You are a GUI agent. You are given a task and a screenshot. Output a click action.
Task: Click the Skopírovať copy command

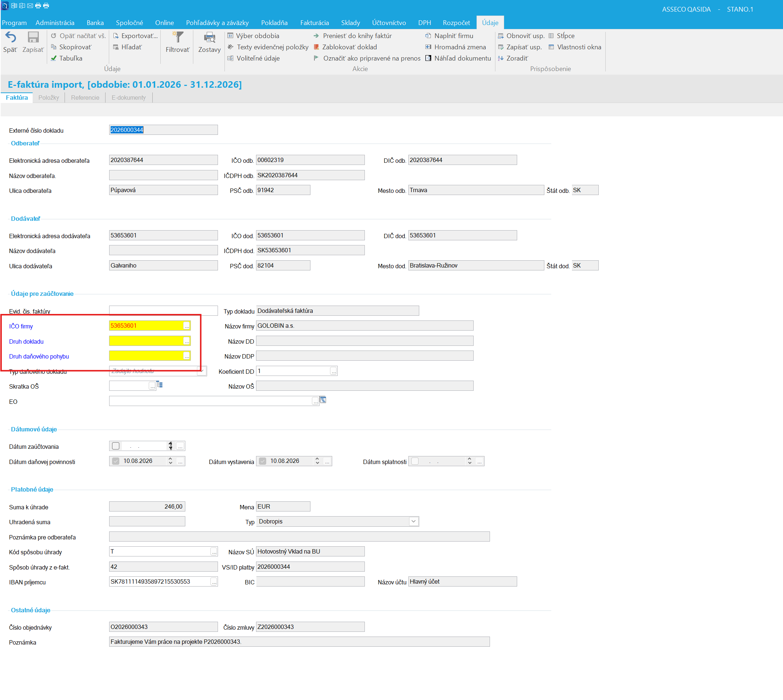(x=71, y=47)
